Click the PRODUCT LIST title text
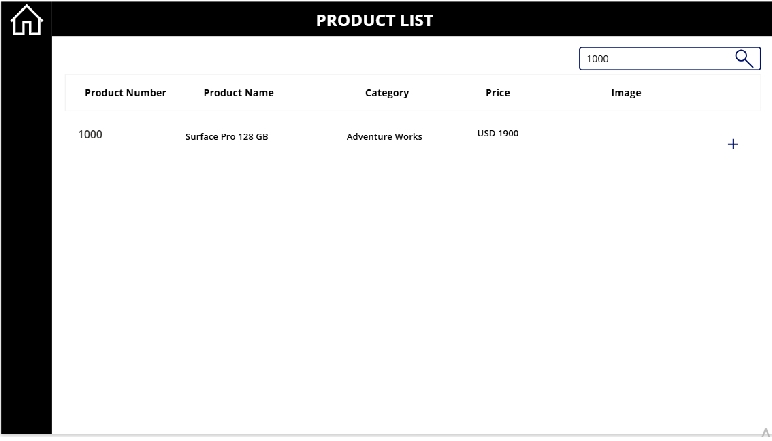772x441 pixels. click(375, 20)
